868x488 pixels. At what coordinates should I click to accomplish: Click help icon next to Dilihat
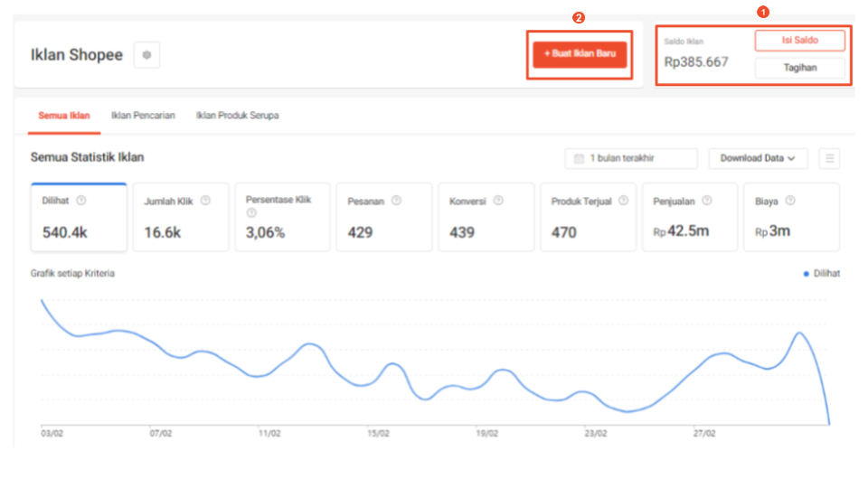coord(81,201)
